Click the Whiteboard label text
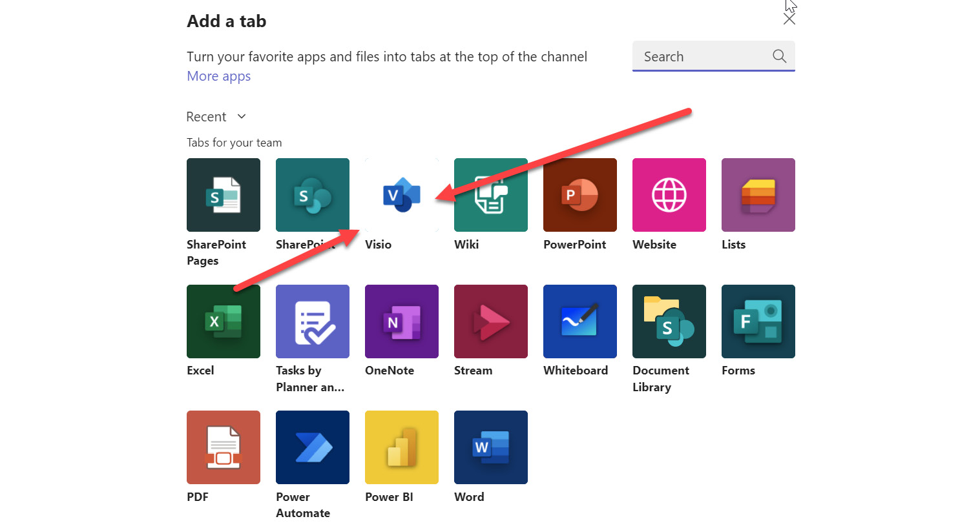Screen dimensions: 980x530 pos(576,371)
